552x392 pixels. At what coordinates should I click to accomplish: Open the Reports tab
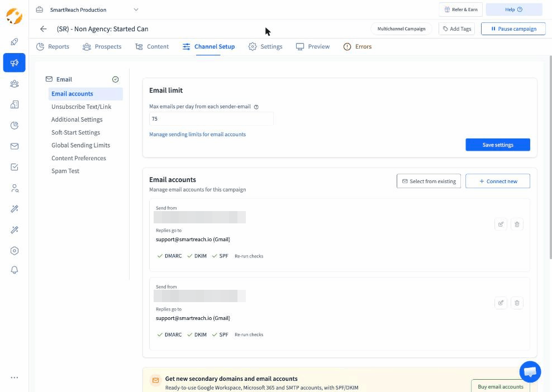coord(53,46)
